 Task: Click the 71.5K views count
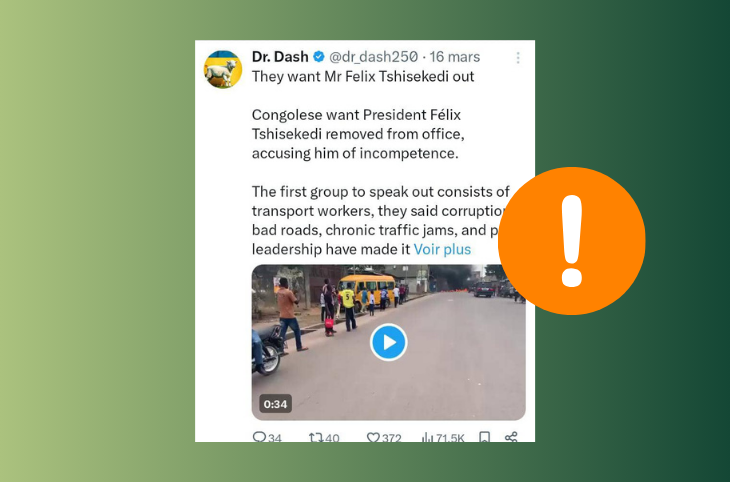(x=450, y=438)
